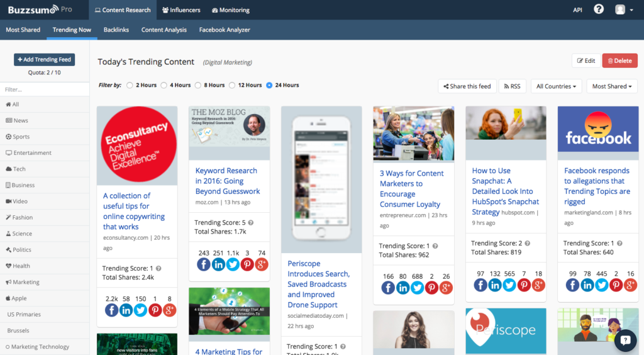Switch to Most Shared sub-tab

tap(23, 30)
